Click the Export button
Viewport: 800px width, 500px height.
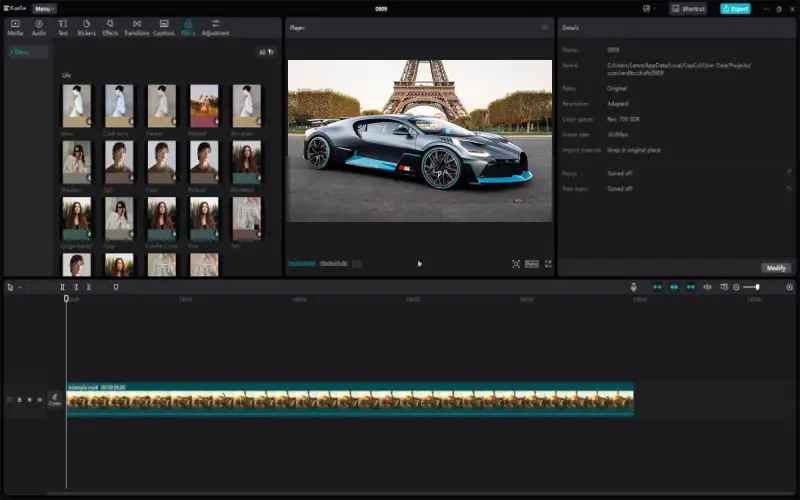coord(735,9)
